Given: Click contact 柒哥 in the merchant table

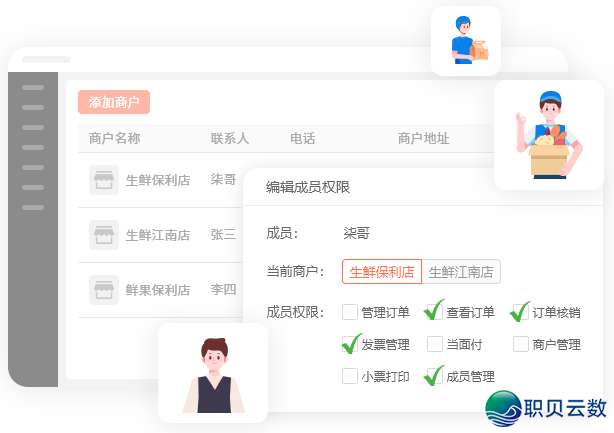Looking at the screenshot, I should pos(223,179).
